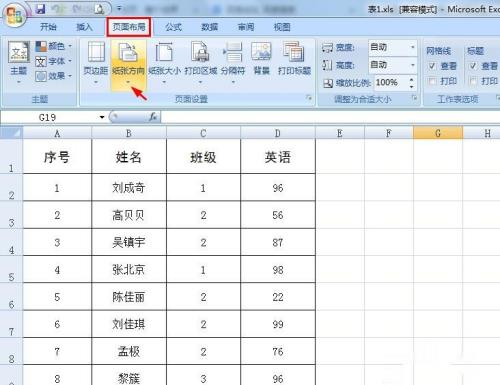Open the Name Box dropdown arrow
Image resolution: width=500 pixels, height=385 pixels.
(x=102, y=117)
